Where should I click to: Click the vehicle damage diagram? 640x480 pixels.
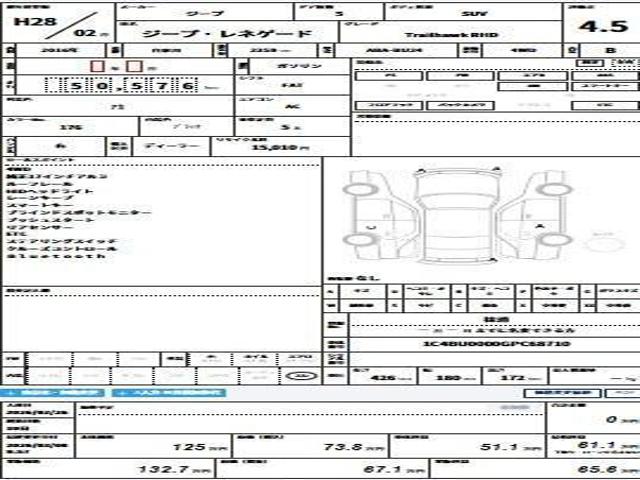(x=456, y=216)
